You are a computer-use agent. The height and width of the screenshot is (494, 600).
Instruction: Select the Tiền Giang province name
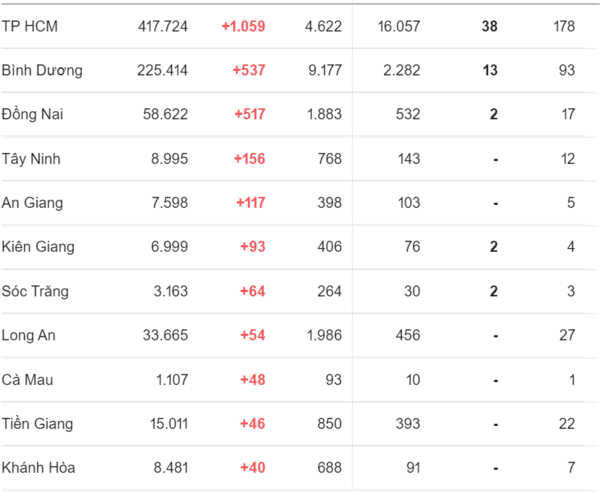[x=37, y=424]
